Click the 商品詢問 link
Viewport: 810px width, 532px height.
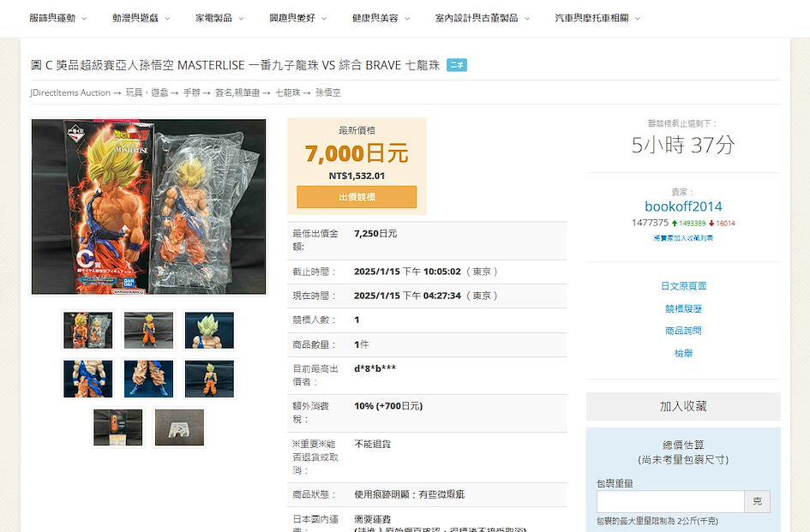click(x=683, y=331)
